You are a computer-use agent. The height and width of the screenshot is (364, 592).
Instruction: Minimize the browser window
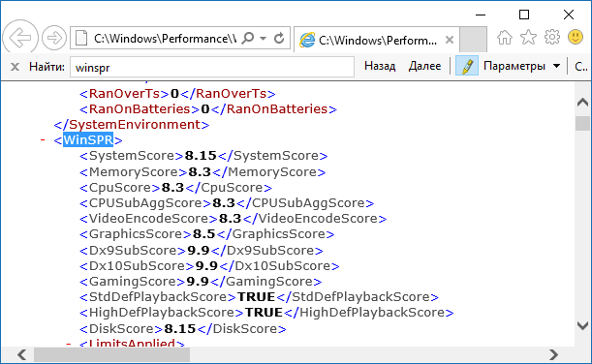[481, 15]
